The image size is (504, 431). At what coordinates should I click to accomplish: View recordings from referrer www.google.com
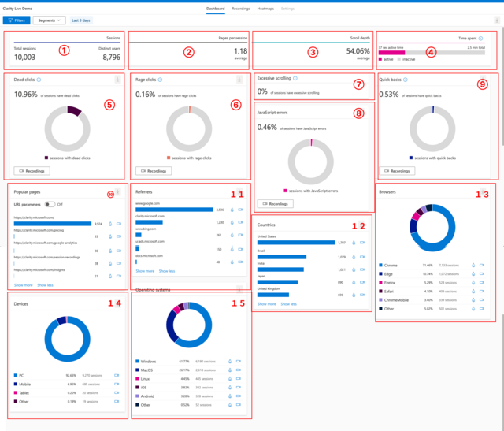[x=240, y=210]
